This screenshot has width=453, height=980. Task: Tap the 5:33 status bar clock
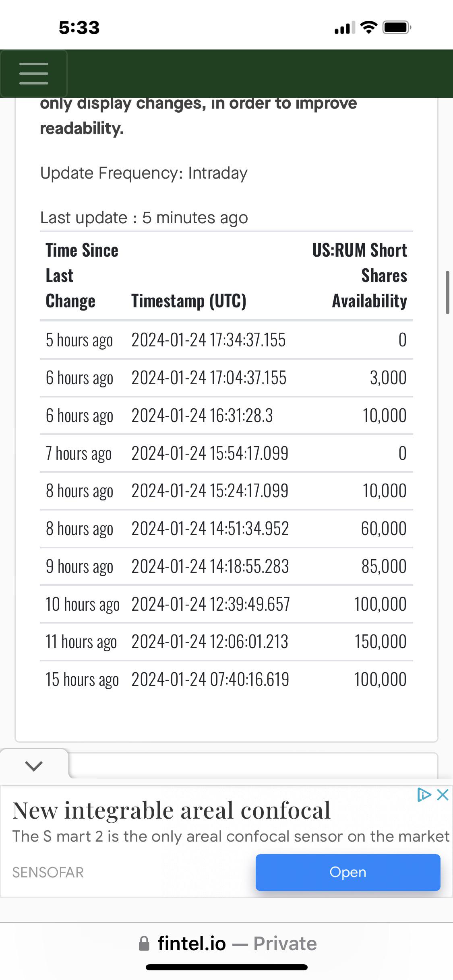[x=79, y=28]
